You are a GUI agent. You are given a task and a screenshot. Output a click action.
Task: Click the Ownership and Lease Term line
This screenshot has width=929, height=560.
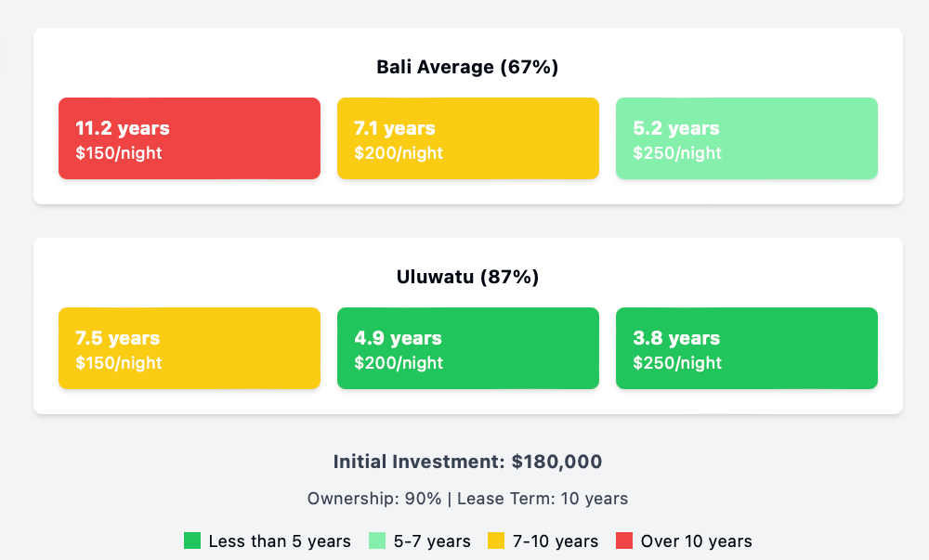click(x=467, y=499)
